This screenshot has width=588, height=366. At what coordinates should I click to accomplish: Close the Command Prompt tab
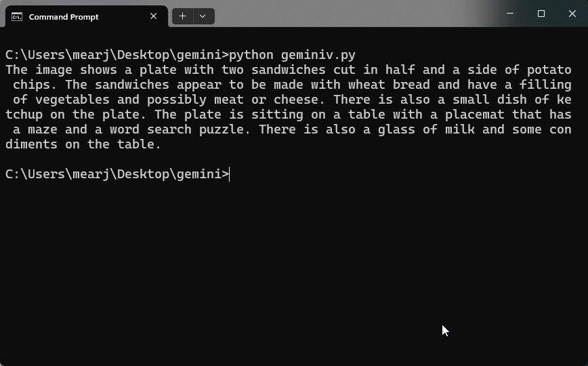[153, 16]
